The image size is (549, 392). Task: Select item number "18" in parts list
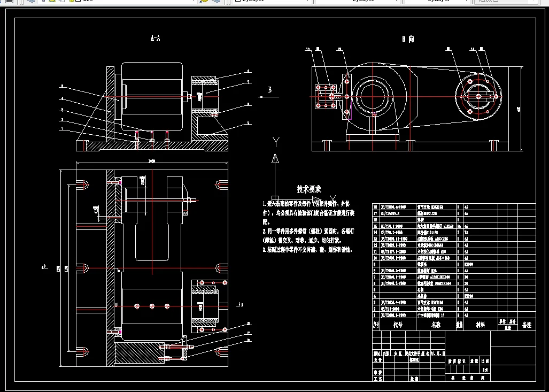pyautogui.click(x=376, y=207)
